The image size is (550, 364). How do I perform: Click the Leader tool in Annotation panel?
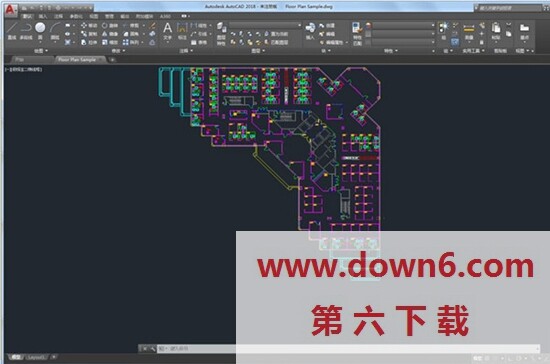[x=199, y=34]
